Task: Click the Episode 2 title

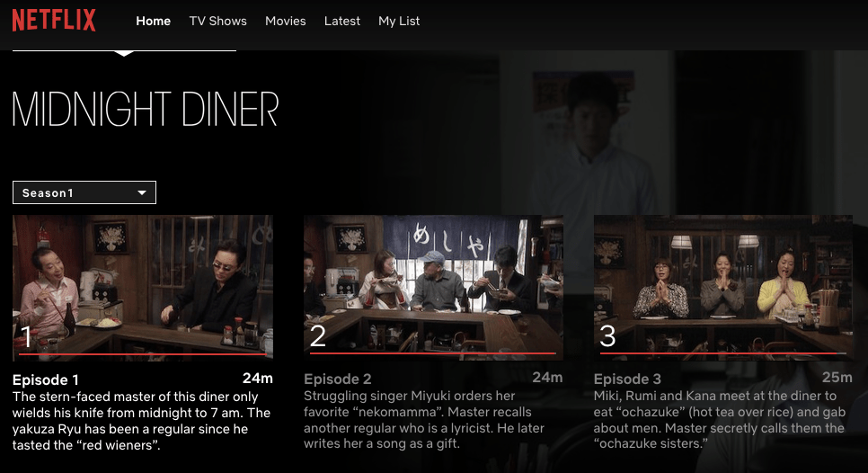Action: coord(338,379)
